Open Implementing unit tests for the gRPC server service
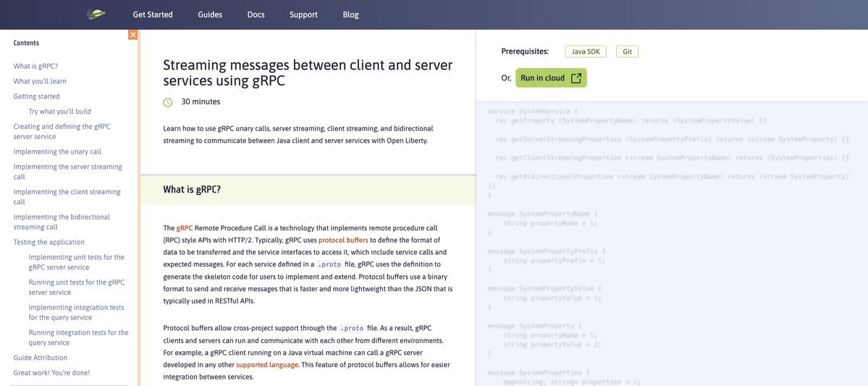Screen dimensions: 868x386 tap(77, 262)
